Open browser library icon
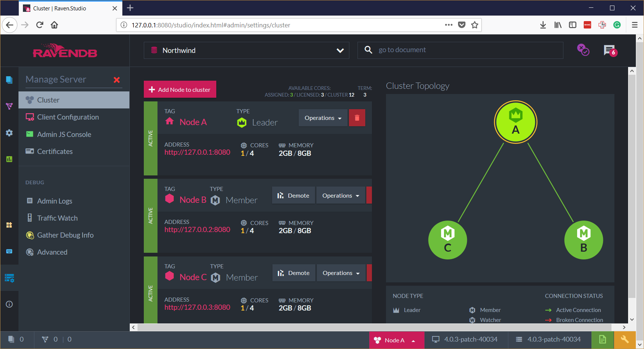 (x=558, y=25)
